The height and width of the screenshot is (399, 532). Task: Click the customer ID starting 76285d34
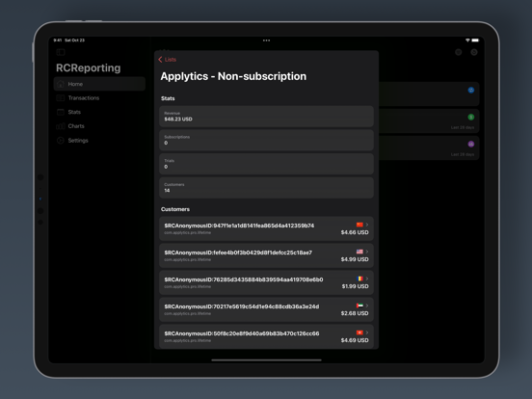(244, 279)
